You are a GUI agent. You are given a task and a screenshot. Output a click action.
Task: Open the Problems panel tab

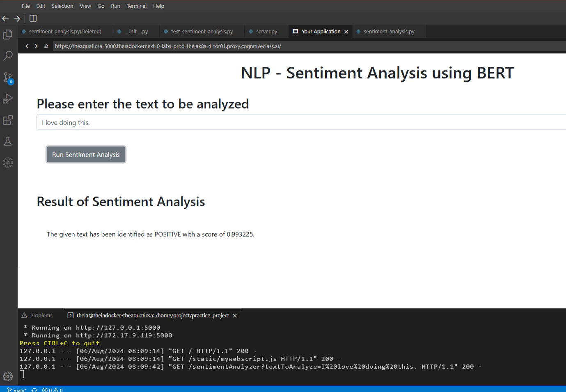click(x=41, y=315)
